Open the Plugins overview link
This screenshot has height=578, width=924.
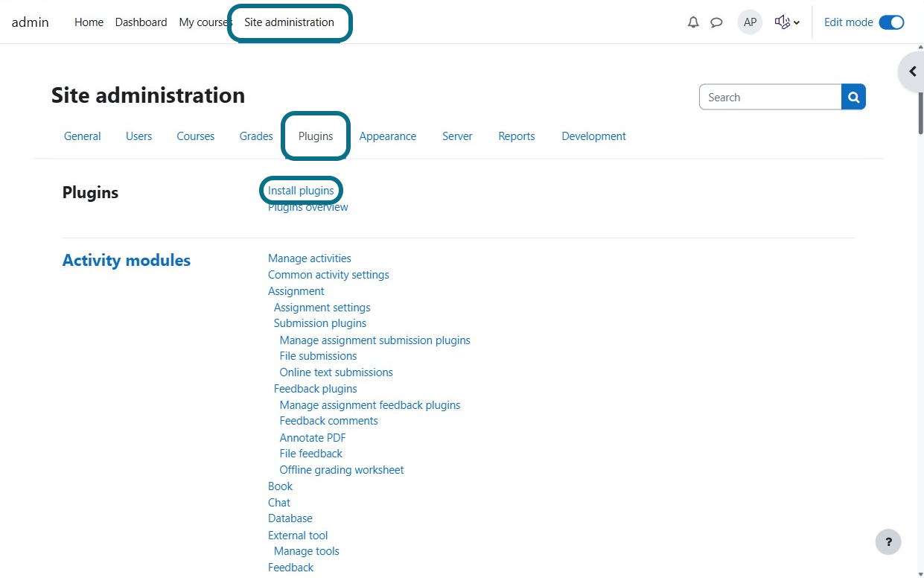308,207
